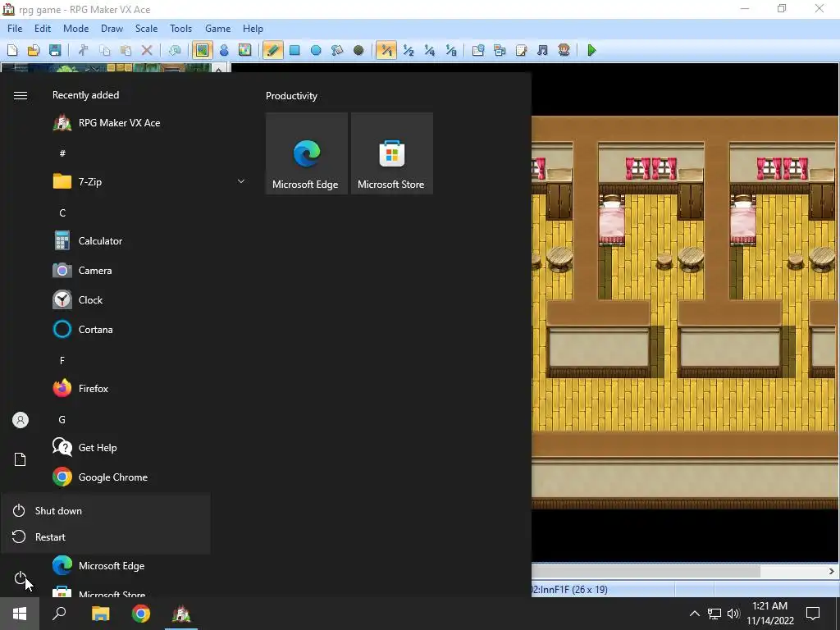Click the Microsoft Edge Productivity tile
This screenshot has height=630, width=840.
pos(307,153)
